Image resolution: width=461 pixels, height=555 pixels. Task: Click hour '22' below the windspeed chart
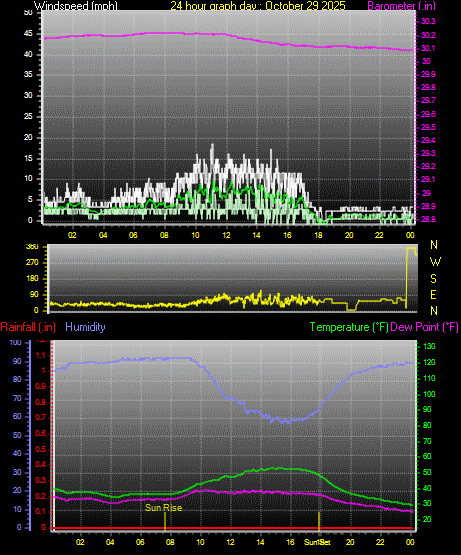pyautogui.click(x=380, y=235)
